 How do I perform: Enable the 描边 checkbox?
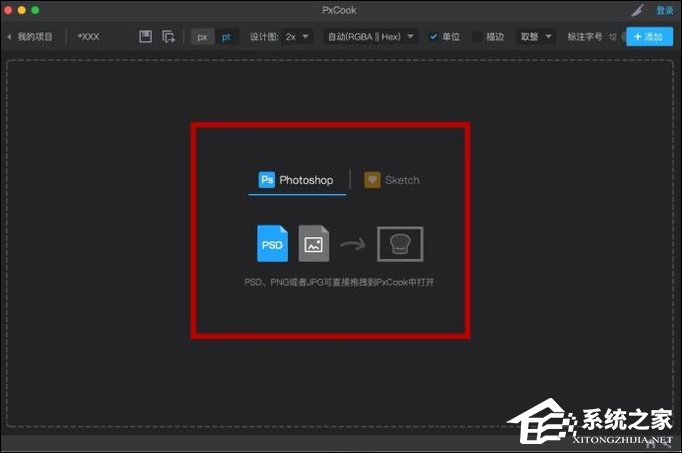coord(477,37)
